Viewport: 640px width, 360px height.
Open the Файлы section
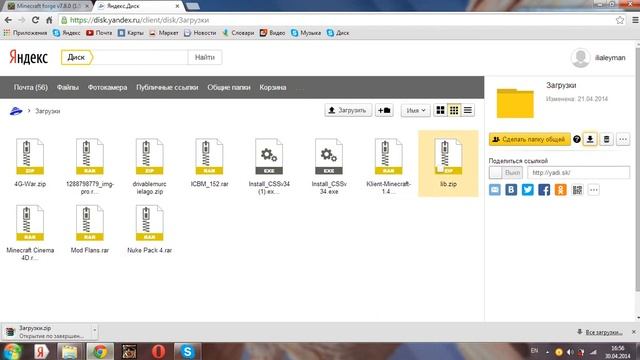(68, 87)
